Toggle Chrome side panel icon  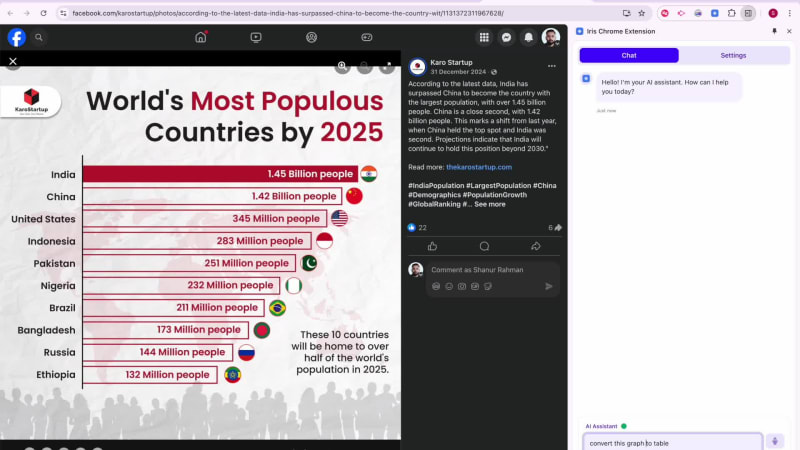[x=748, y=13]
